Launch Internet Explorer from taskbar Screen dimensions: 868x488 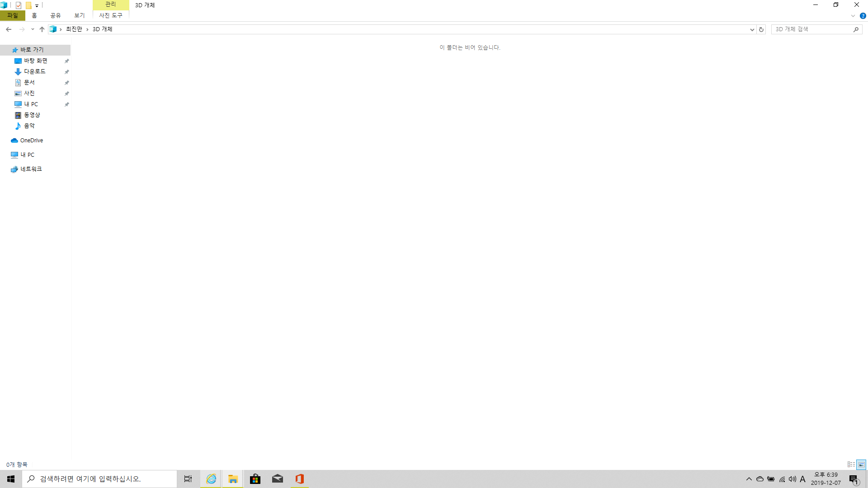click(211, 479)
